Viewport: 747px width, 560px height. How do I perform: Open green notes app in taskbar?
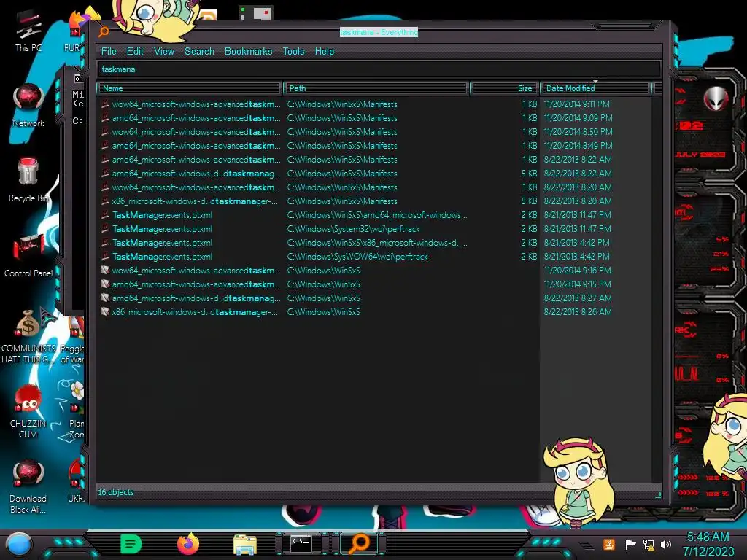tap(131, 544)
